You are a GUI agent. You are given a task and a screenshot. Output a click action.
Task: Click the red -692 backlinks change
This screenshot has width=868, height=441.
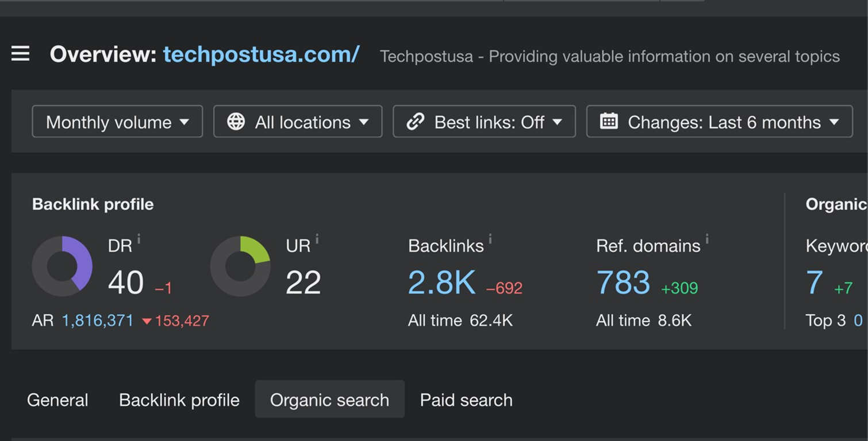[504, 288]
